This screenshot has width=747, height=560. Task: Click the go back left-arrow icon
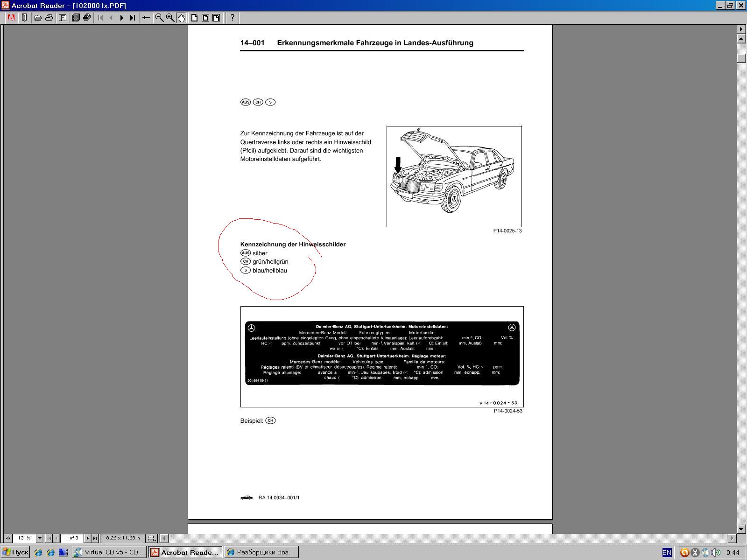click(146, 18)
